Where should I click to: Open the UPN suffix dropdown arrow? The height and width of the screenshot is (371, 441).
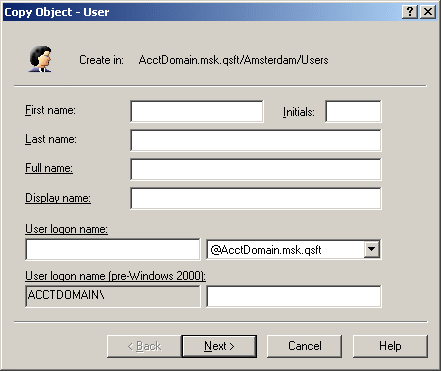pyautogui.click(x=372, y=249)
